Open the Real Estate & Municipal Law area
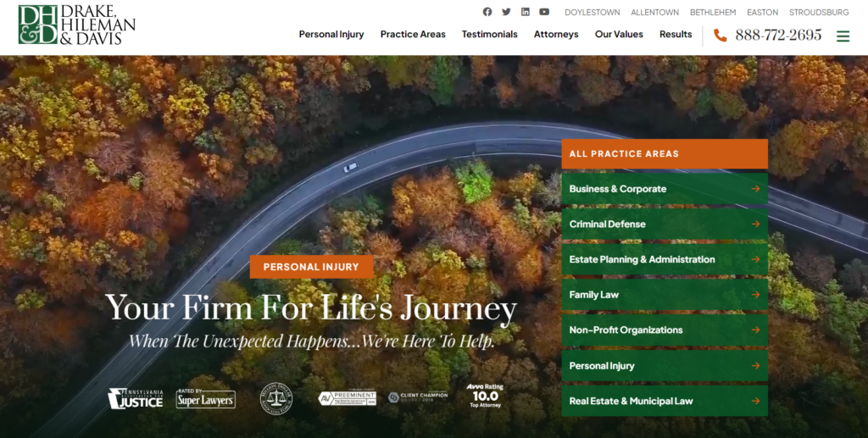The height and width of the screenshot is (438, 868). 665,401
